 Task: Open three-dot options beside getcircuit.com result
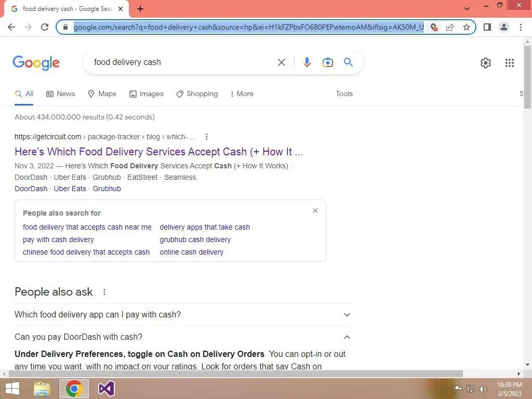[x=207, y=137]
